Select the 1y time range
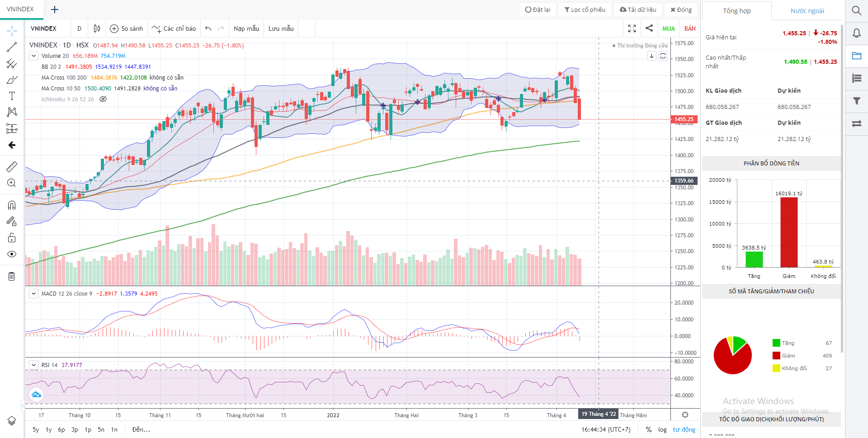The width and height of the screenshot is (868, 438). 48,429
